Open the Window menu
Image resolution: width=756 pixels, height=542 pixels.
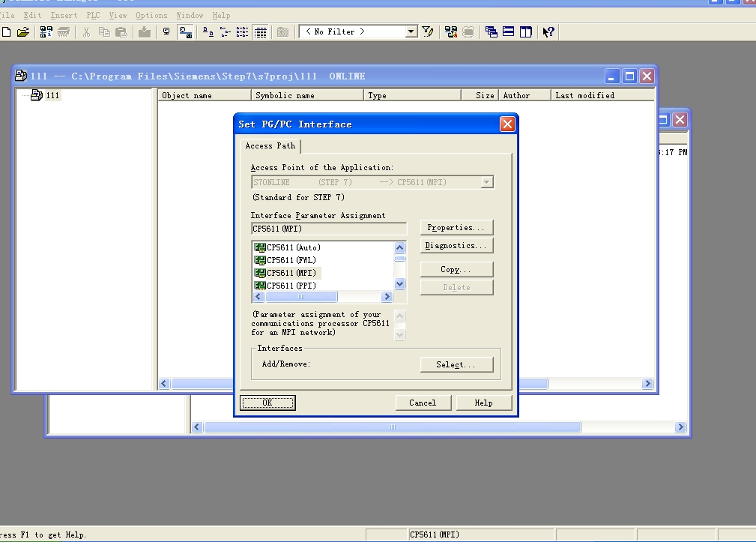(190, 16)
